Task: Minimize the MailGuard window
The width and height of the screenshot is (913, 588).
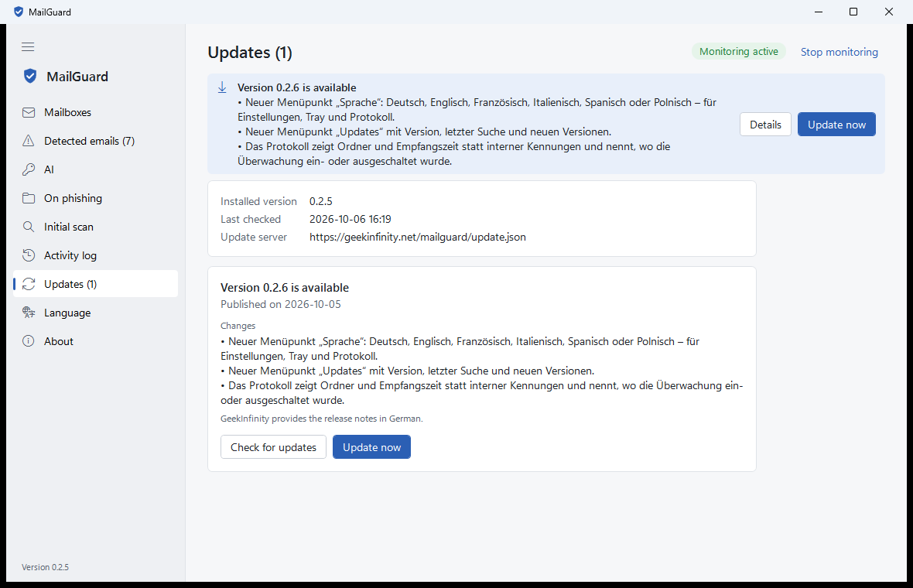Action: click(x=818, y=12)
